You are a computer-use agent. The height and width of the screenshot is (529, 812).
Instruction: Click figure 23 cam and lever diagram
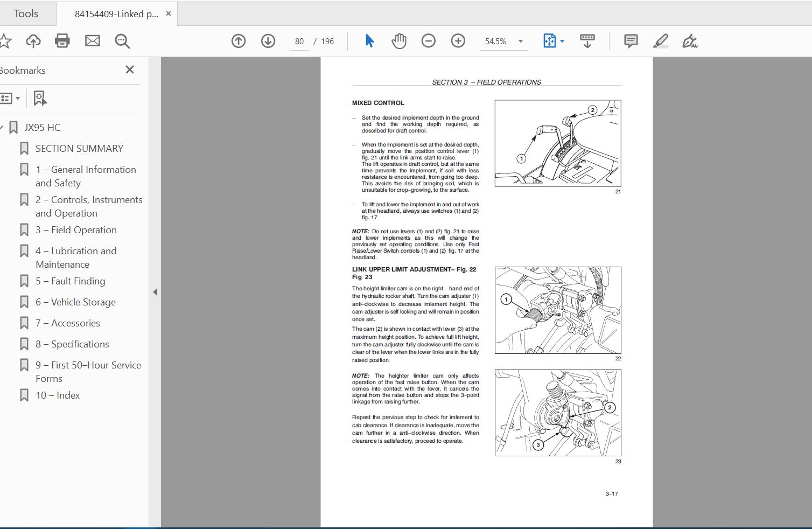pyautogui.click(x=558, y=413)
